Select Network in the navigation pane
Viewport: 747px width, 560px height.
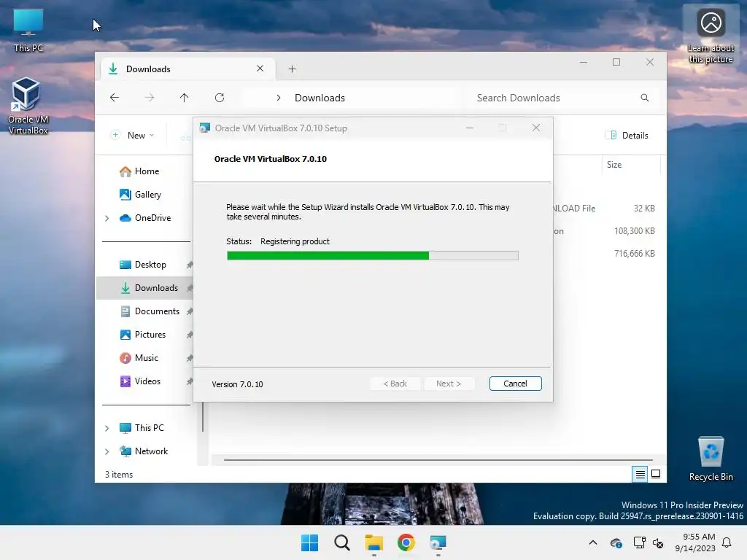(144, 451)
